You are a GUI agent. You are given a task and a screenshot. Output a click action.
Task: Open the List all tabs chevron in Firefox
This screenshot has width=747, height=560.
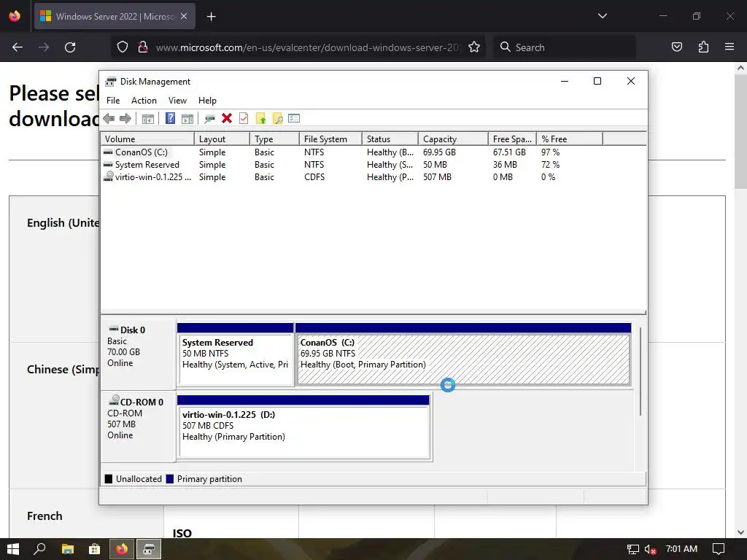pos(602,16)
